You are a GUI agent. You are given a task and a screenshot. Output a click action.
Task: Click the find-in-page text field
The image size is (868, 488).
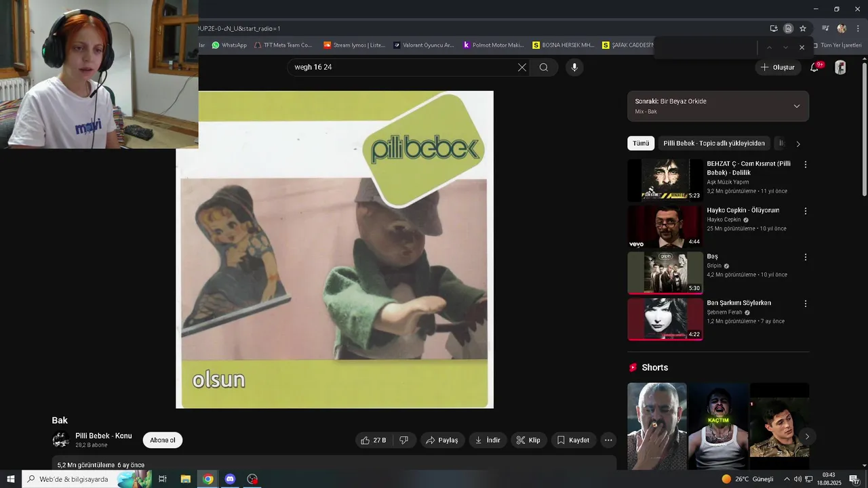click(705, 47)
